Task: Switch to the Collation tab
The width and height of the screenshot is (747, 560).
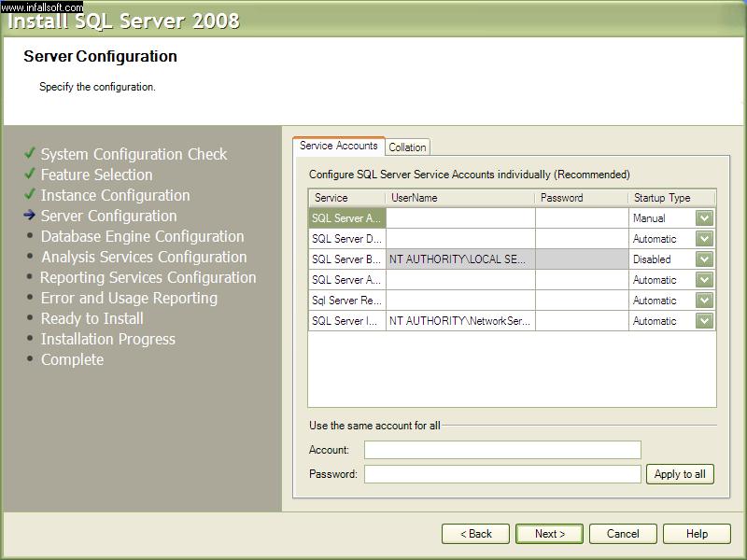Action: (407, 147)
